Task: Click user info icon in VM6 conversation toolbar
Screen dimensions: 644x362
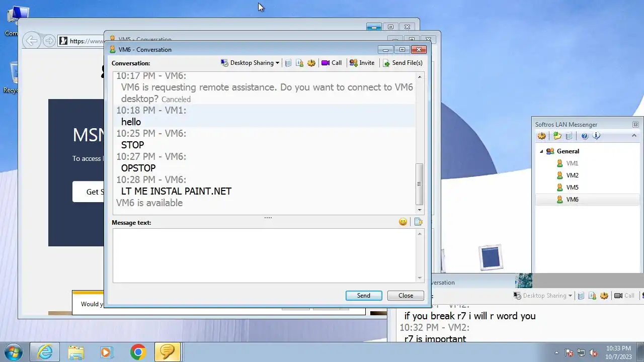Action: (x=299, y=63)
